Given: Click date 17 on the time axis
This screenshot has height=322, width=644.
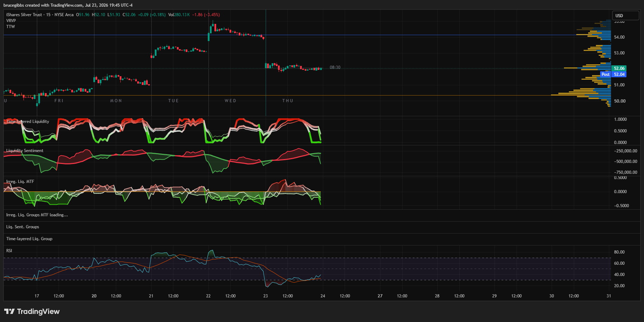Looking at the screenshot, I should point(37,296).
